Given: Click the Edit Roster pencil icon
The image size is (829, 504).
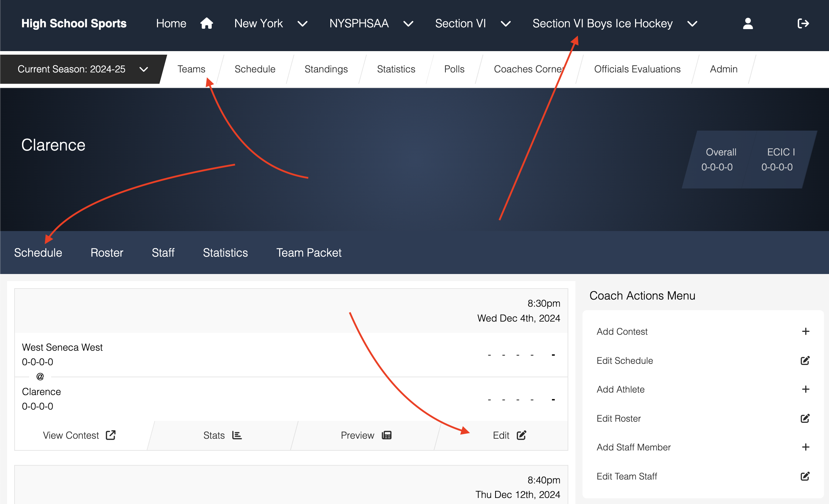Looking at the screenshot, I should point(805,418).
